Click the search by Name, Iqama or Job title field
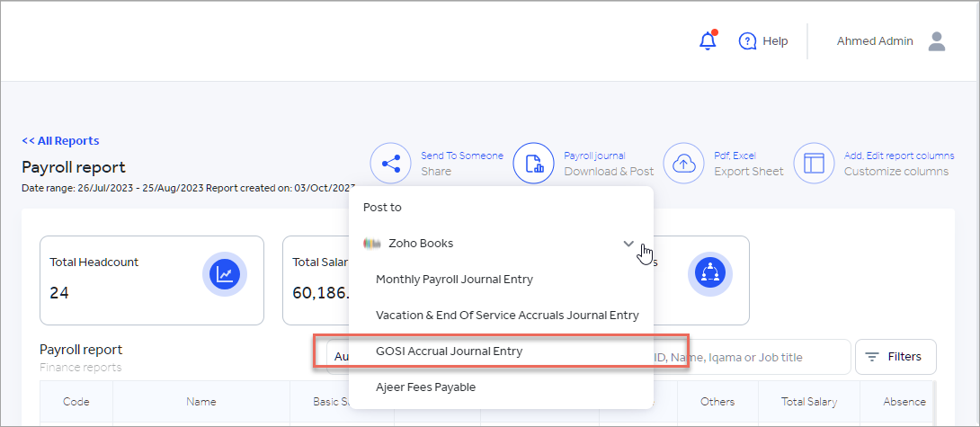This screenshot has height=427, width=980. (755, 357)
